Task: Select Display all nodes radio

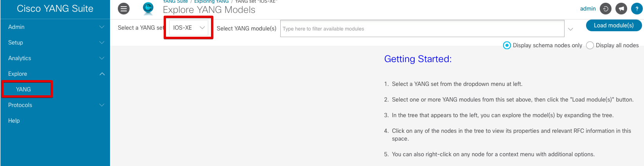Action: tap(590, 45)
